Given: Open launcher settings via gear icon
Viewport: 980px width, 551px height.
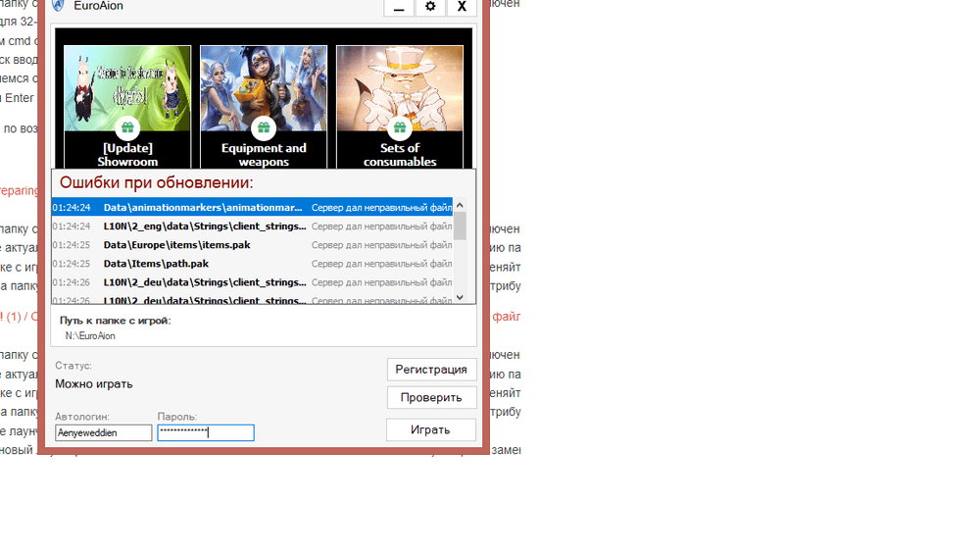Looking at the screenshot, I should 429,7.
